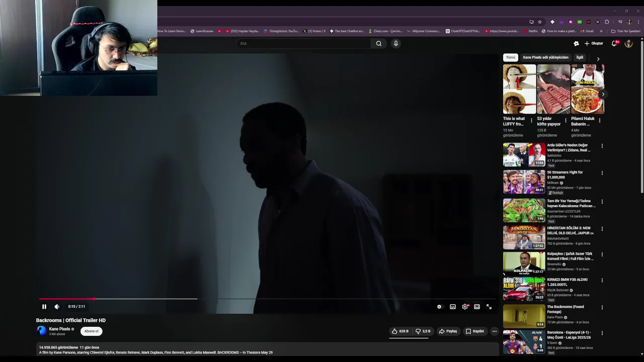This screenshot has height=362, width=644.
Task: Open the This is what LUFFY short
Action: (519, 89)
